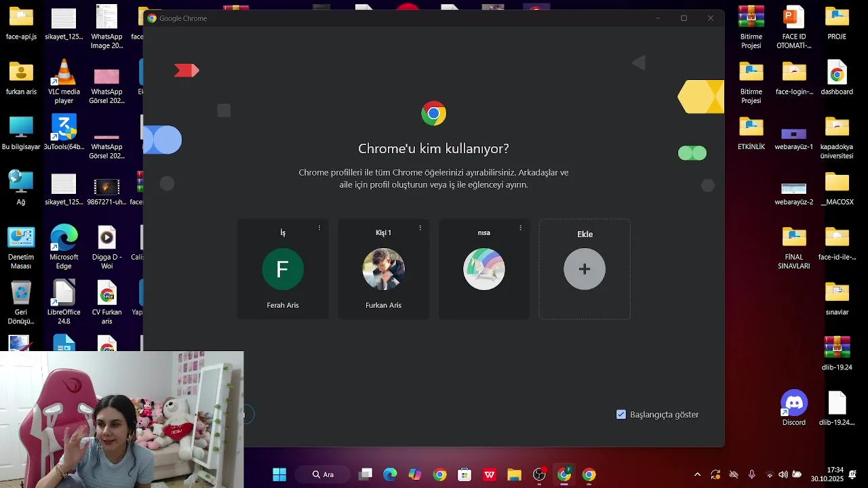
Task: Open the kapadokya üniversitesi folder
Action: pyautogui.click(x=837, y=138)
